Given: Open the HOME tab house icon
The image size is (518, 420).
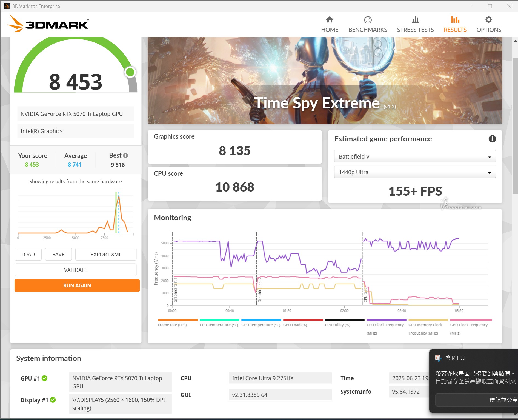Looking at the screenshot, I should [330, 19].
